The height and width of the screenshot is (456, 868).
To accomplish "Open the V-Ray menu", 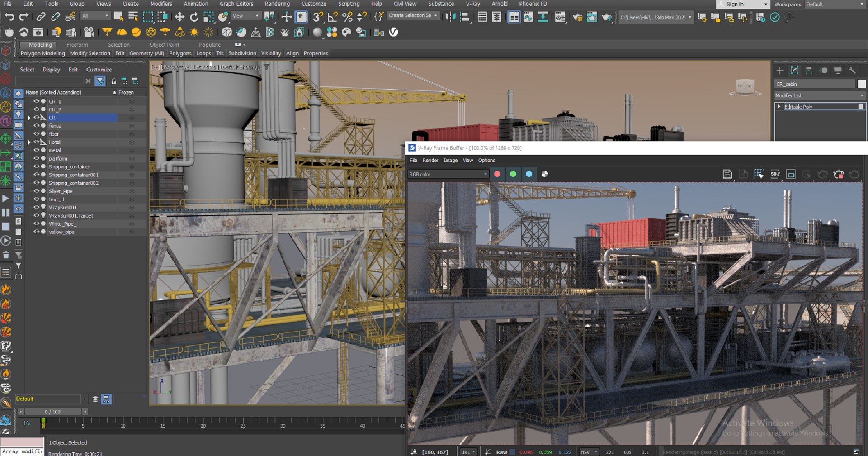I will (473, 4).
